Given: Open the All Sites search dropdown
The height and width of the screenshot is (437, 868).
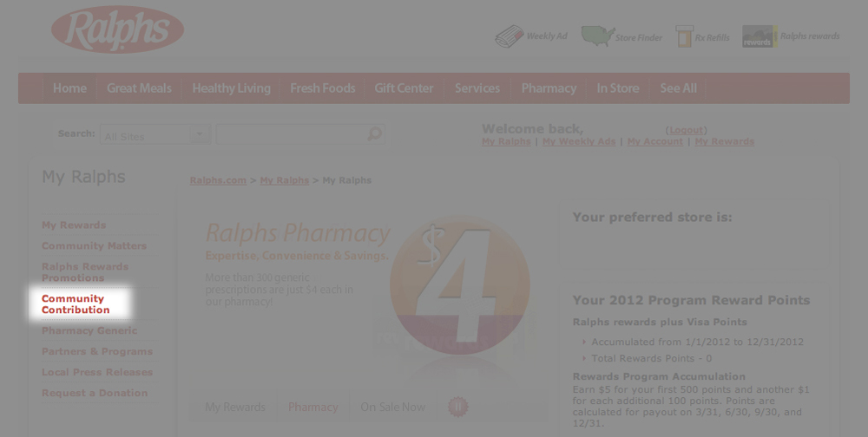Looking at the screenshot, I should coord(155,134).
